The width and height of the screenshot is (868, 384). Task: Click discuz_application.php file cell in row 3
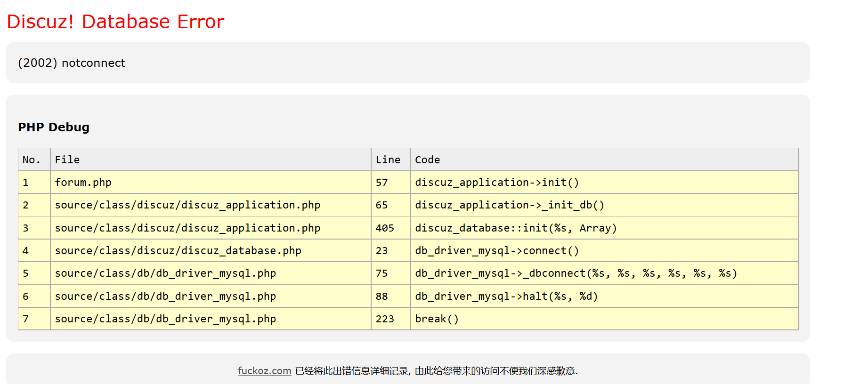pyautogui.click(x=211, y=228)
